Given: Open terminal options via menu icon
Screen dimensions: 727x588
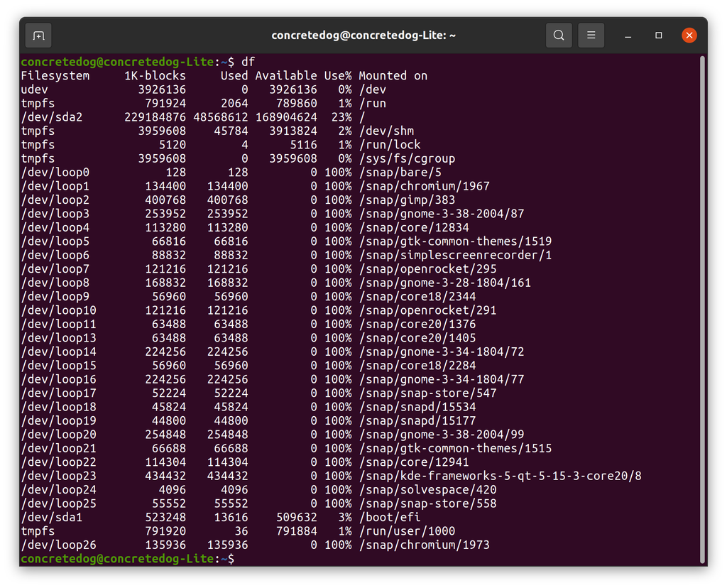Looking at the screenshot, I should (x=591, y=35).
